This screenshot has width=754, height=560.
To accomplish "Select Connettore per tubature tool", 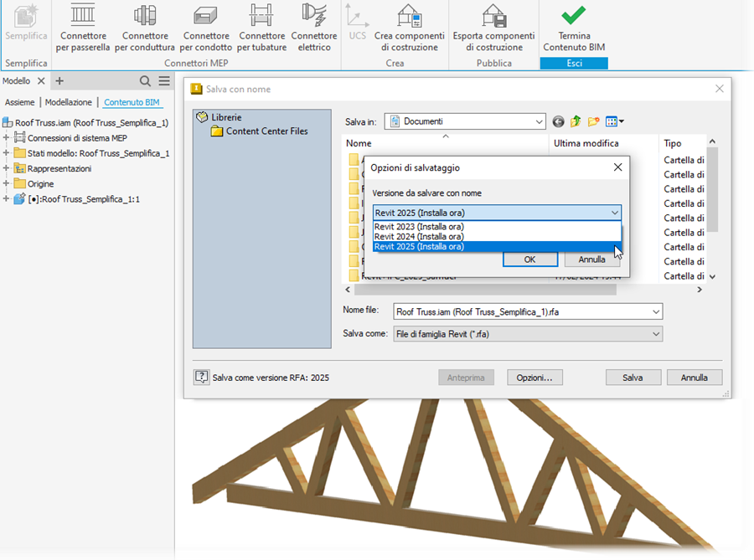I will (261, 27).
